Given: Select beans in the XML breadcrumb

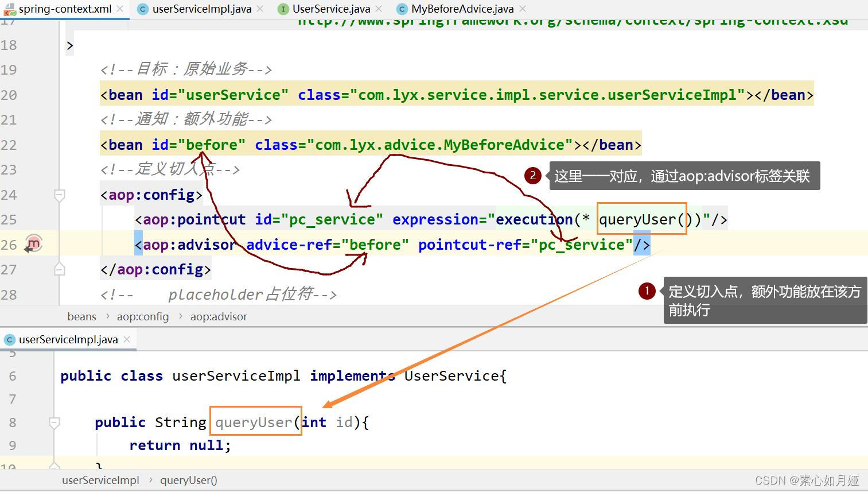Looking at the screenshot, I should point(82,316).
